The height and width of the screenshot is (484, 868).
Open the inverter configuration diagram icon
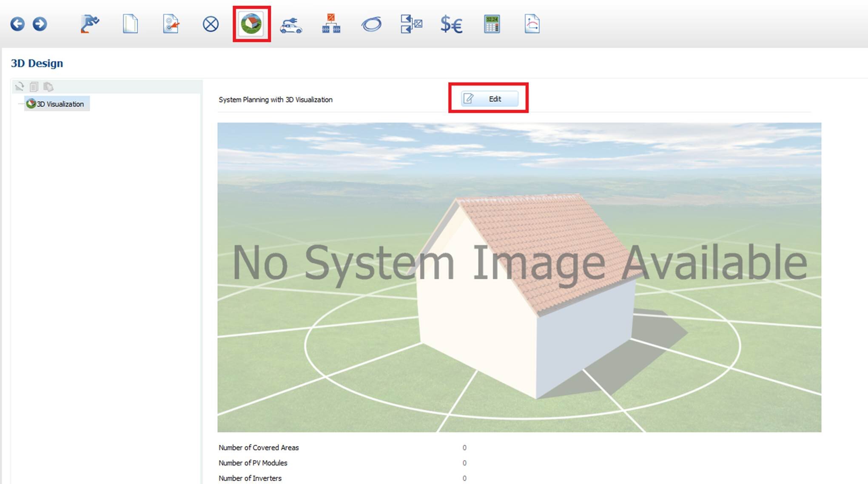tap(331, 24)
